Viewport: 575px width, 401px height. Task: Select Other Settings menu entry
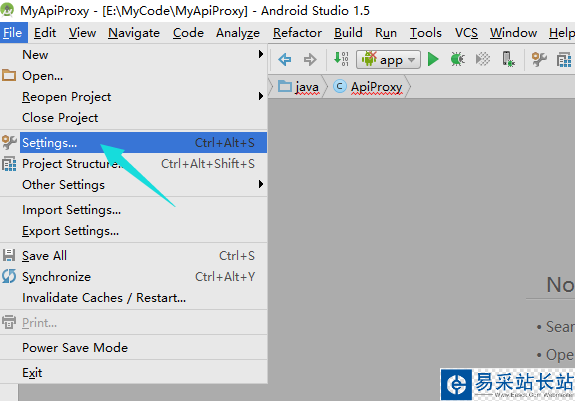tap(133, 184)
